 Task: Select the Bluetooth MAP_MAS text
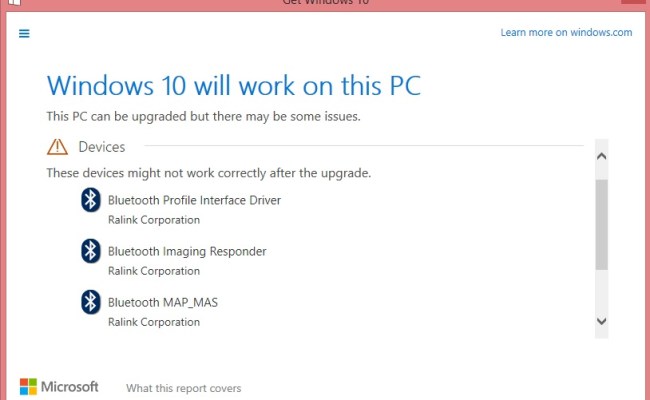click(162, 303)
